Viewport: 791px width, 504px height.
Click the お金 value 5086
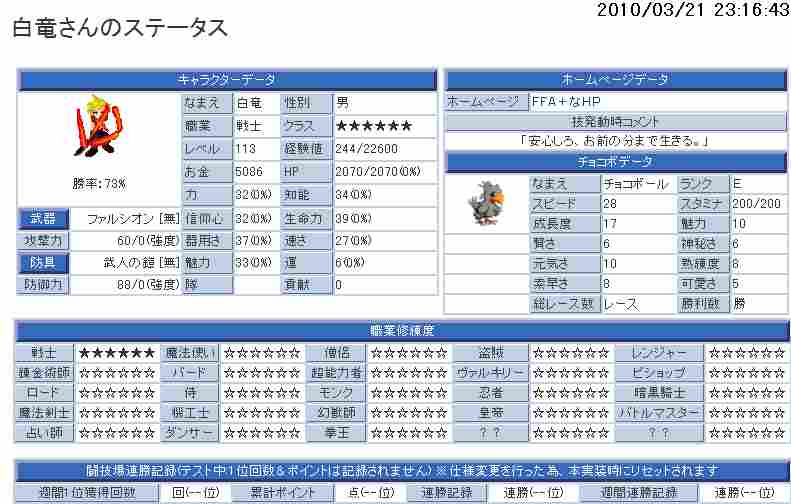(x=249, y=172)
